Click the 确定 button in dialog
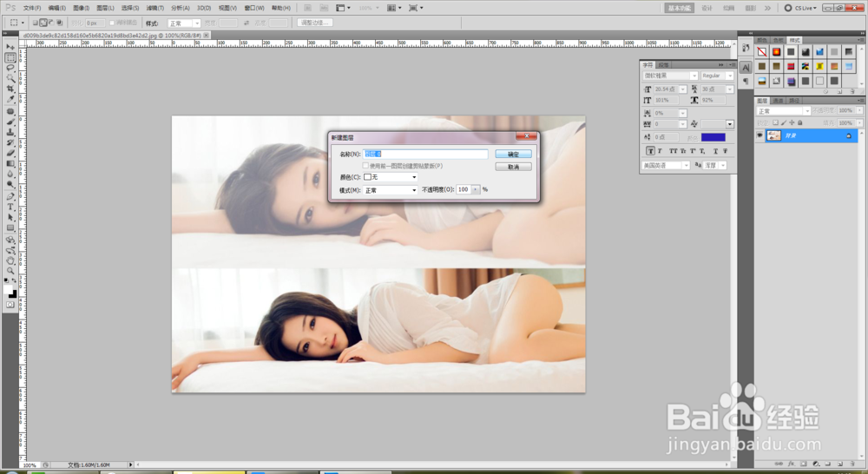This screenshot has height=474, width=868. [513, 154]
